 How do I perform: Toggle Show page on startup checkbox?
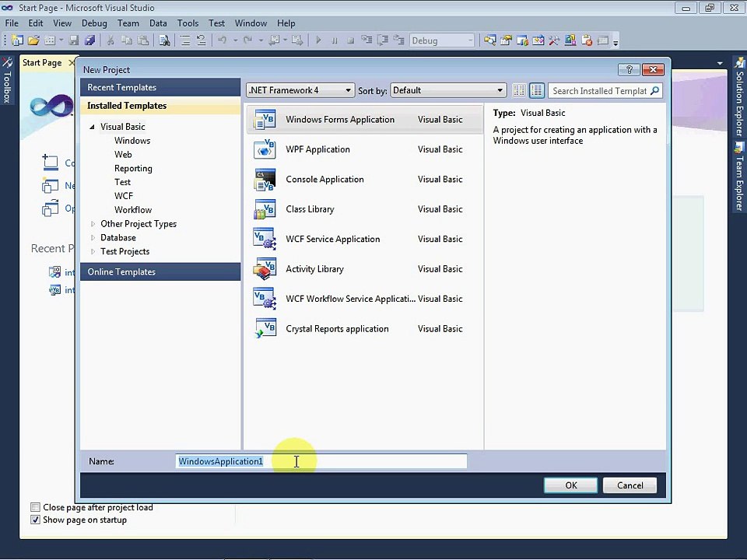point(35,520)
